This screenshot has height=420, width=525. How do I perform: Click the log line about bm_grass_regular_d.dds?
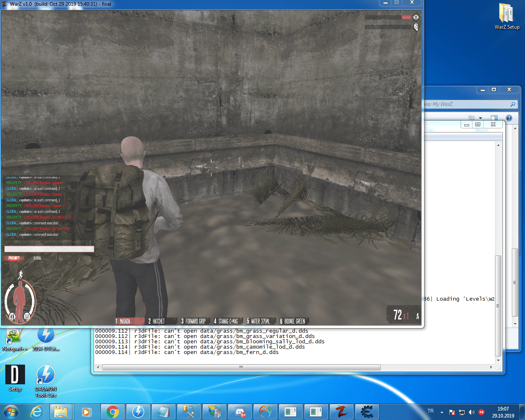tap(201, 331)
